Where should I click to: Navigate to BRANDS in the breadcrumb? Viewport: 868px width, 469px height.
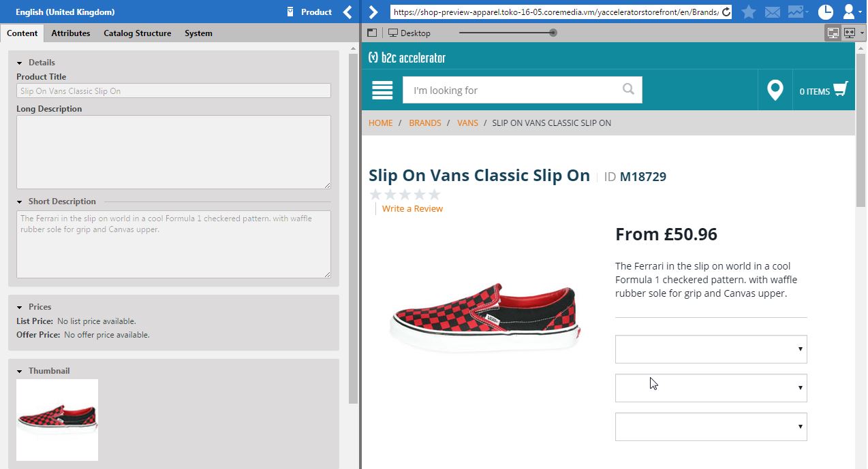424,123
